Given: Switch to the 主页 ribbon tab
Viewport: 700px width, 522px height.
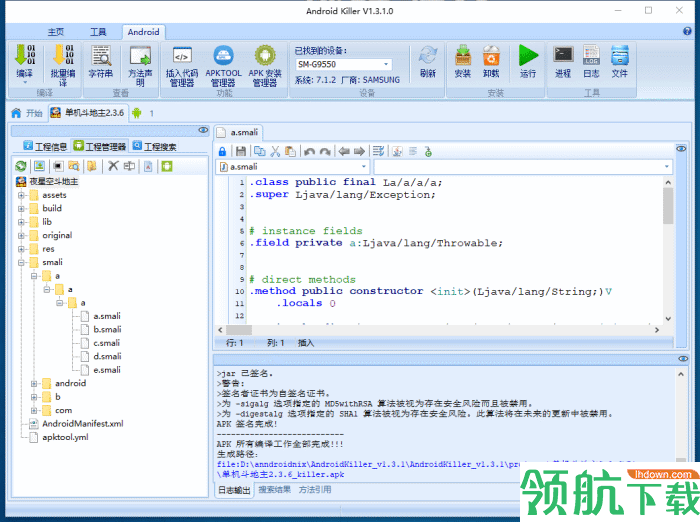Looking at the screenshot, I should pyautogui.click(x=56, y=32).
